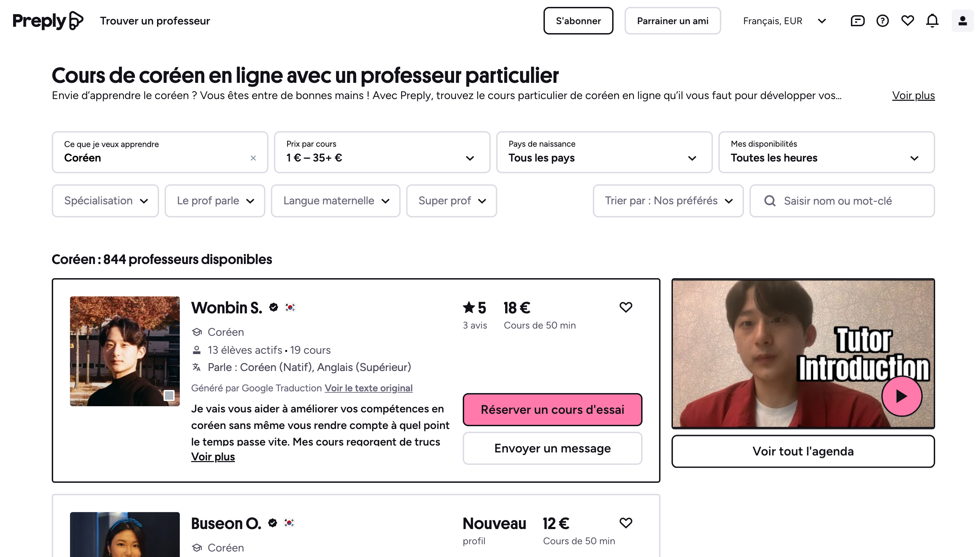The image size is (980, 557).
Task: Open the help question mark icon
Action: pos(882,21)
